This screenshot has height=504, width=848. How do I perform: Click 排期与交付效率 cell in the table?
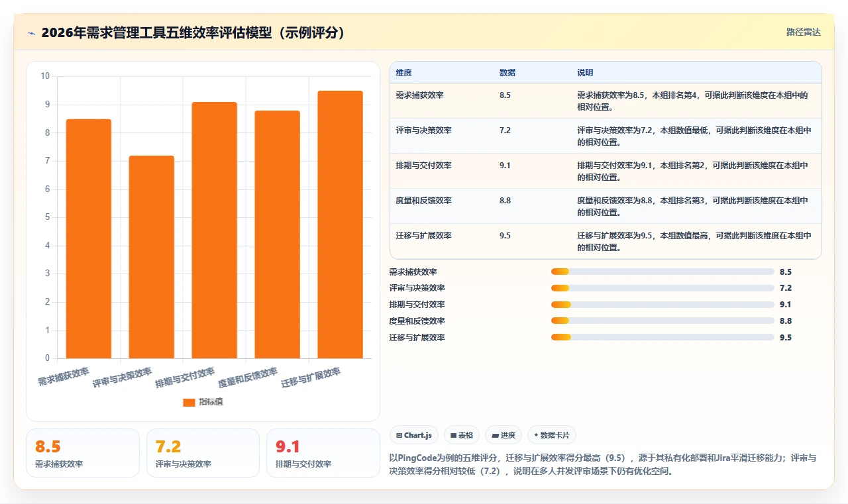pos(424,166)
